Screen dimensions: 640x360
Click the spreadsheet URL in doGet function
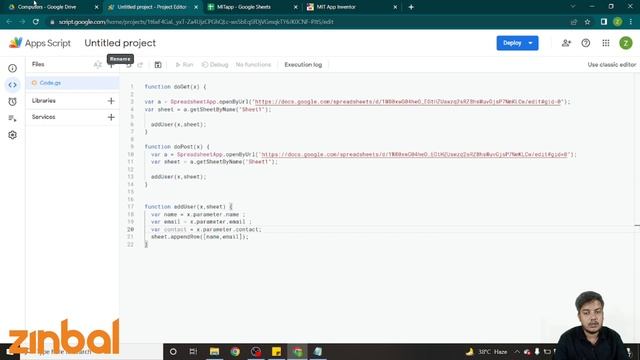click(408, 102)
